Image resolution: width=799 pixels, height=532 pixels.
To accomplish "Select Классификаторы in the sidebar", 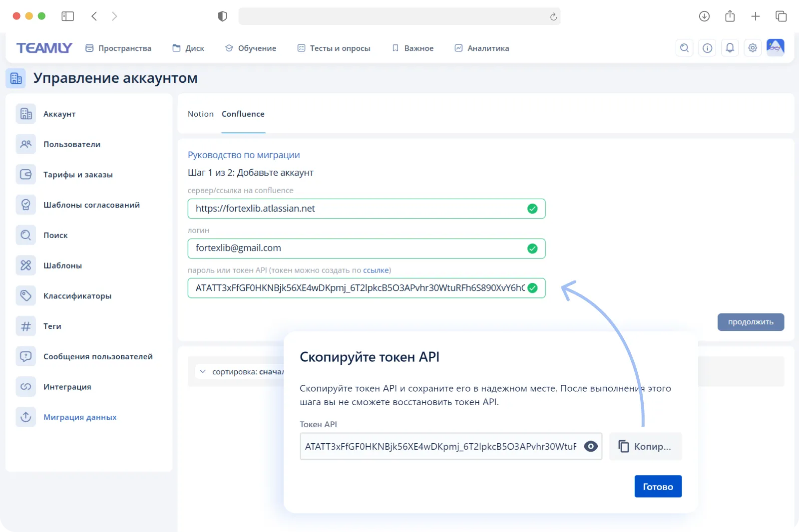I will coord(77,296).
